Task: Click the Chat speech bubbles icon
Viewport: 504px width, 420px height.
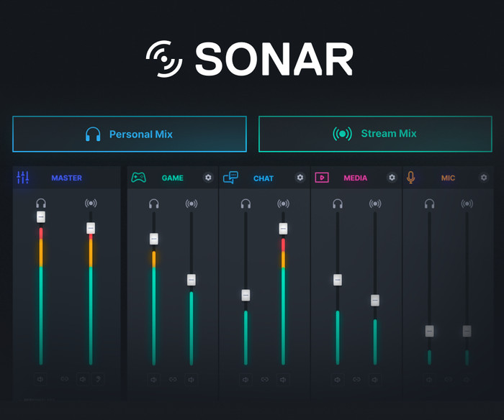Action: 230,178
